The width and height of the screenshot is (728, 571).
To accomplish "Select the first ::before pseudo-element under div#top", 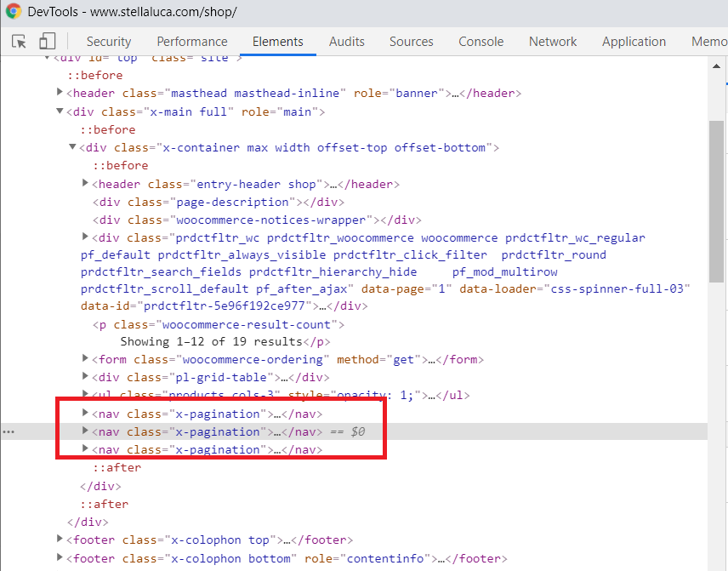I will [95, 75].
